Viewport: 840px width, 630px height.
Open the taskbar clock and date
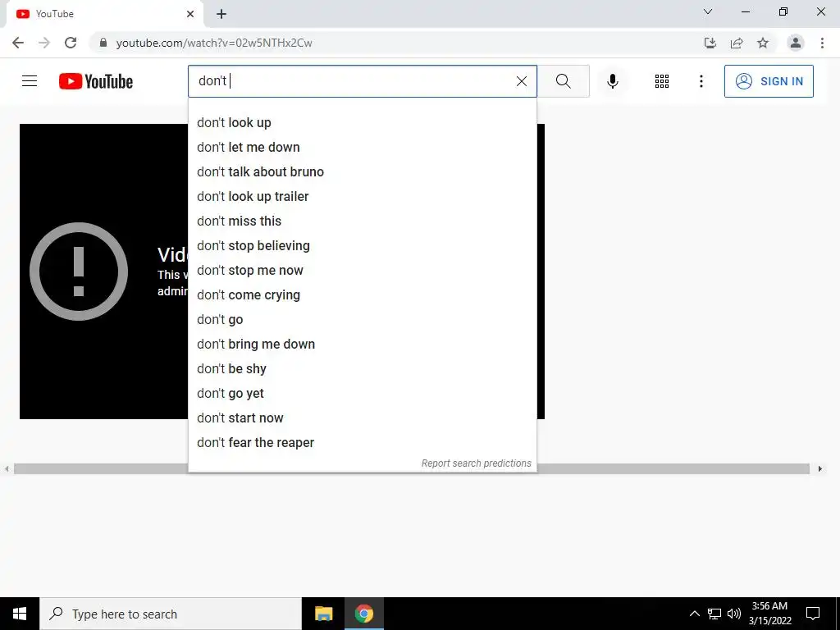pos(769,614)
